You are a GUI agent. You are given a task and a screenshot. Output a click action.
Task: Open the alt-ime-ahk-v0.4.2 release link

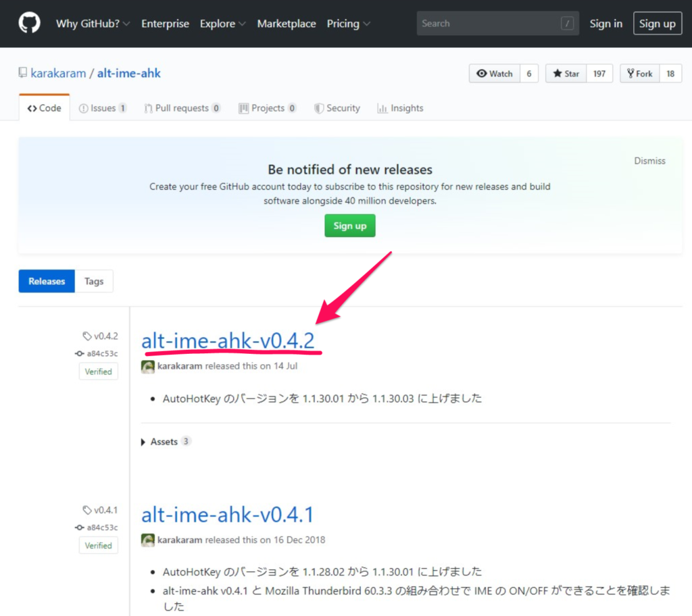pos(228,341)
